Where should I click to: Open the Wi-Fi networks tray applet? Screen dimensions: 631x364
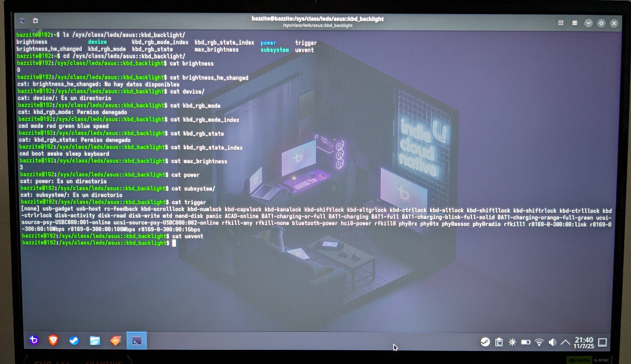click(x=539, y=342)
